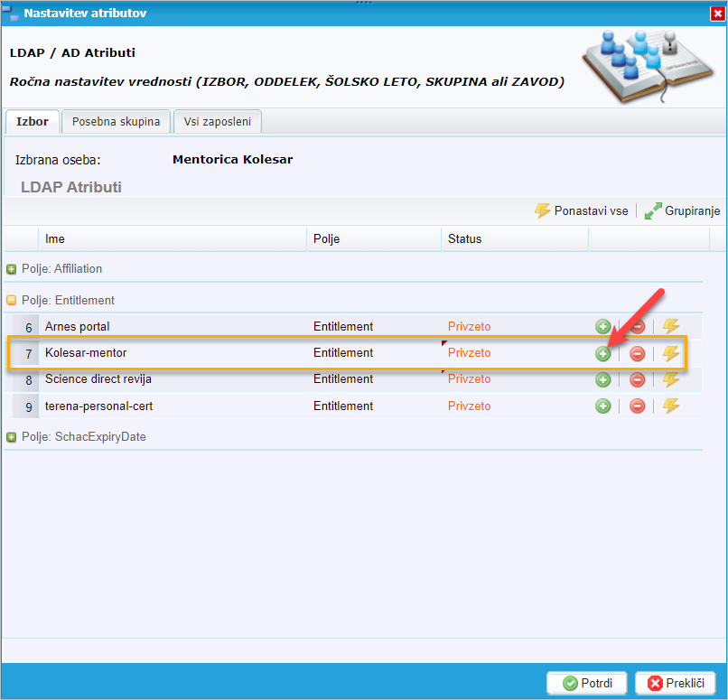Open the Posebna skupina tab
This screenshot has width=728, height=700.
(117, 122)
